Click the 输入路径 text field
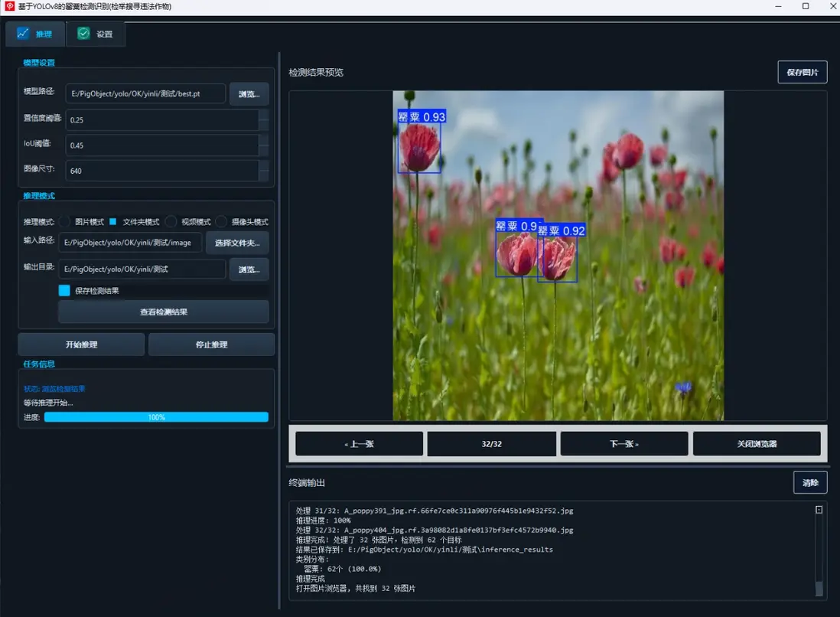The height and width of the screenshot is (617, 840). [130, 243]
